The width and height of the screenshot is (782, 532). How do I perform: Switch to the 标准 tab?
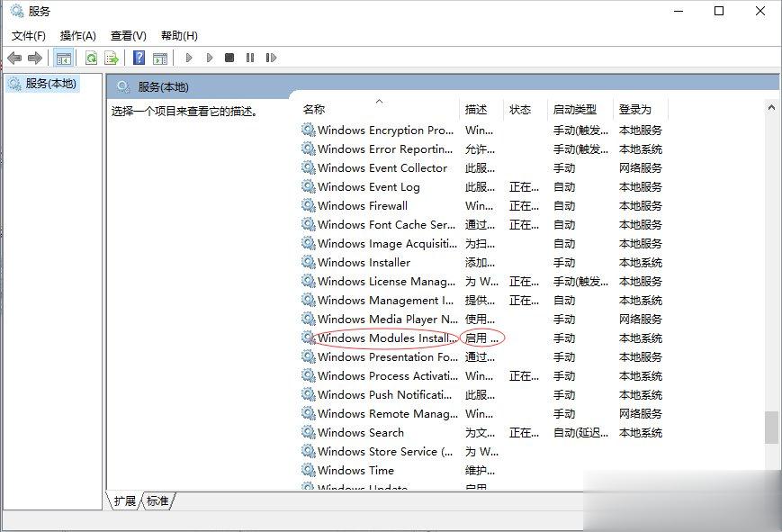(x=157, y=500)
